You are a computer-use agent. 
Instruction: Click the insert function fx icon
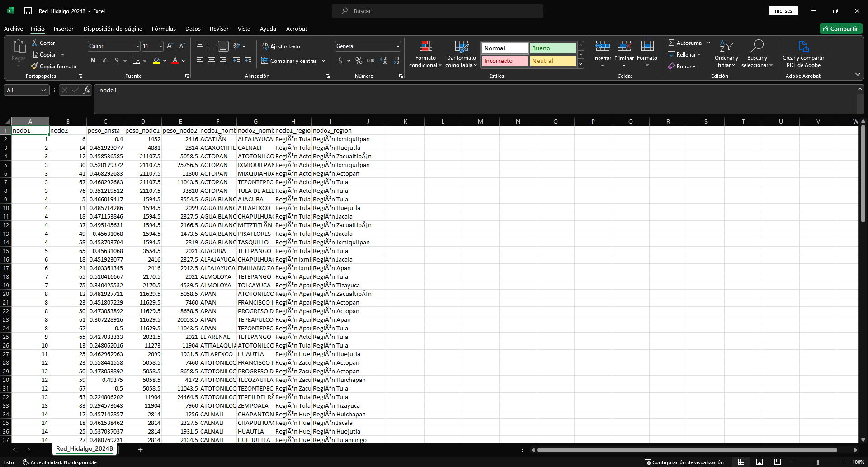click(86, 90)
